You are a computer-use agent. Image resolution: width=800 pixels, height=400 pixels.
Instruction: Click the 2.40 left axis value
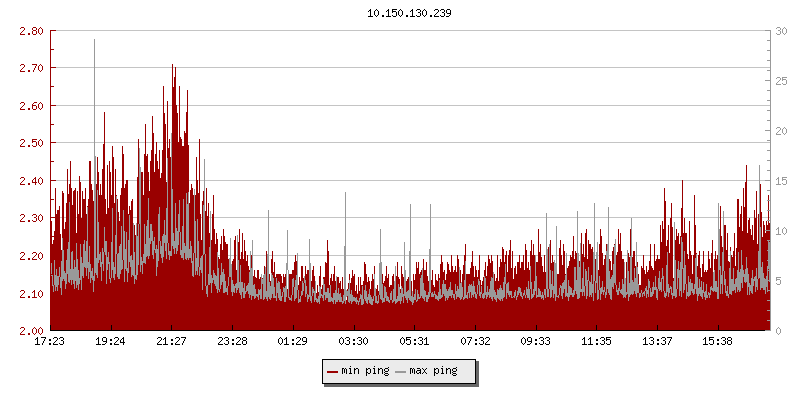[x=31, y=181]
